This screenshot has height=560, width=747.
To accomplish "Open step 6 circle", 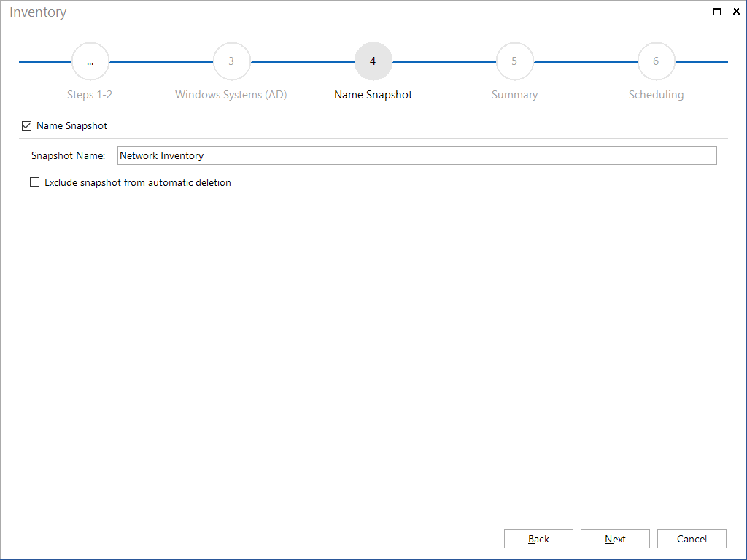I will pos(656,61).
